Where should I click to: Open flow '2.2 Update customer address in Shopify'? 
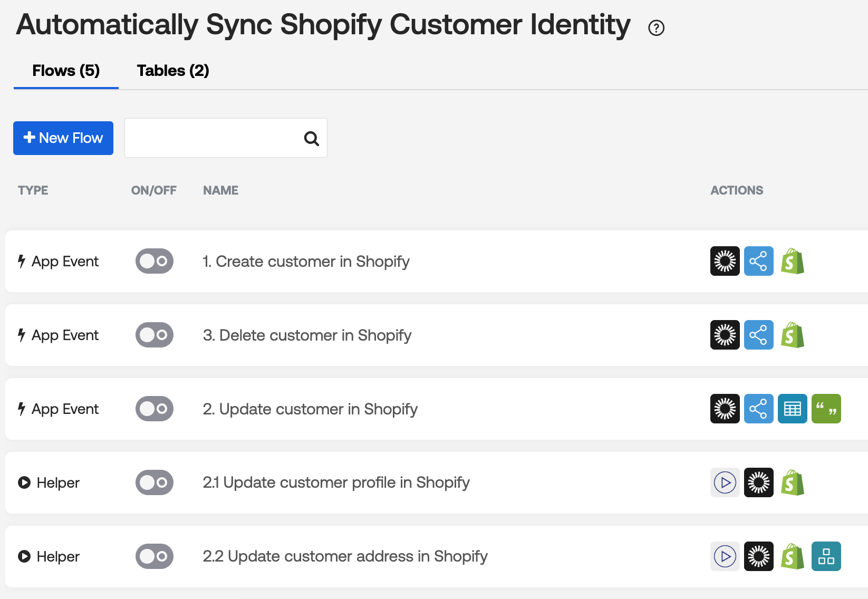pos(345,556)
